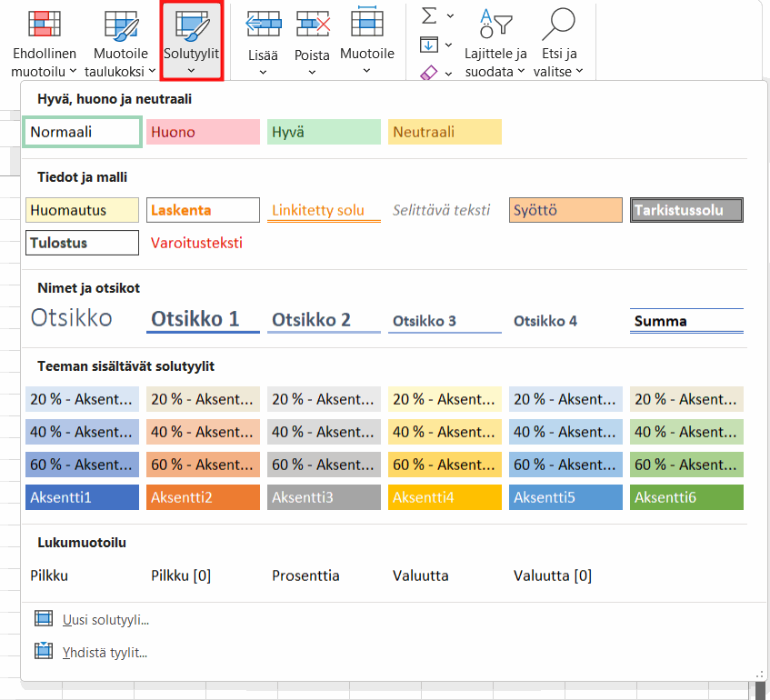Expand the fill down arrow dropdown
770x700 pixels.
448,45
